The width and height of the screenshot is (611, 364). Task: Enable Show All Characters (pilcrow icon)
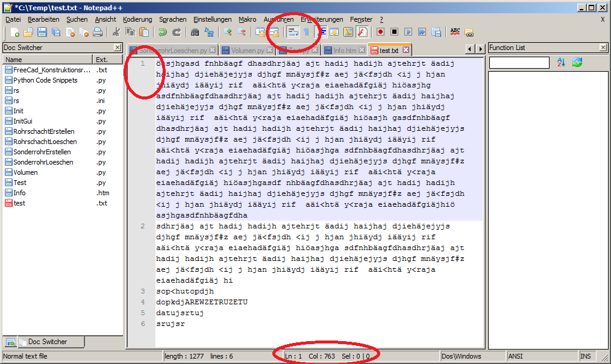(x=306, y=32)
